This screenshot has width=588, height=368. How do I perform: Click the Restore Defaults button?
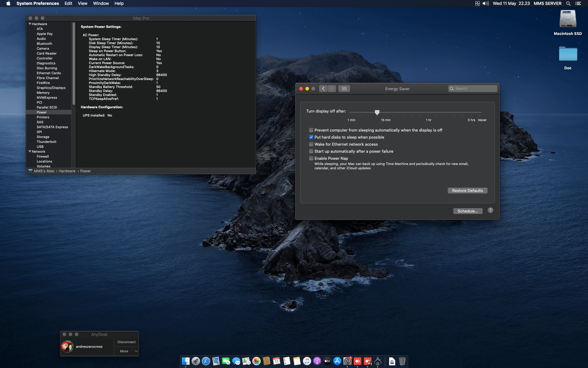click(x=467, y=190)
